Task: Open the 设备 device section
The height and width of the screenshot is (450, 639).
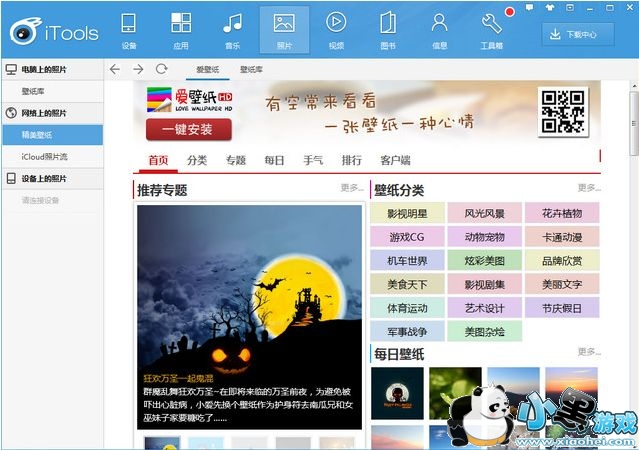Action: pos(129,31)
